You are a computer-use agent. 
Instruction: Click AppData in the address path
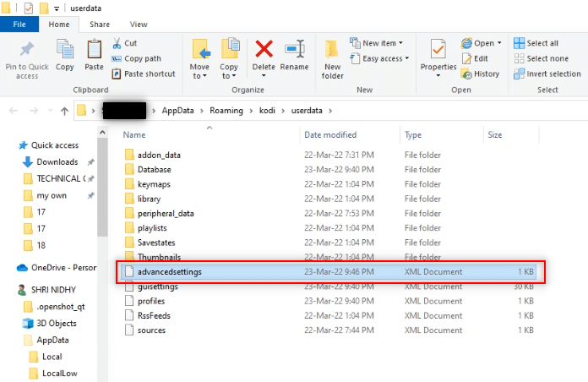click(177, 111)
